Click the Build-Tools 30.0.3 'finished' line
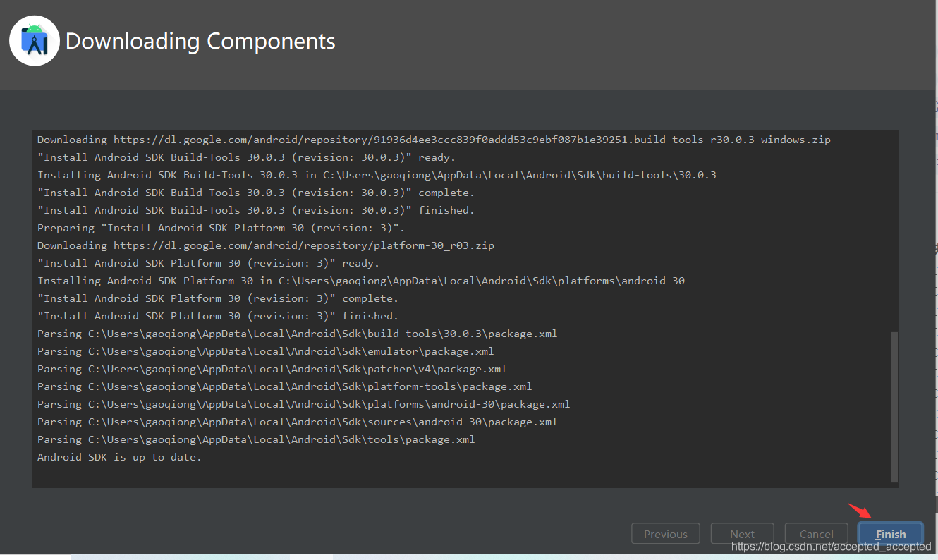The width and height of the screenshot is (938, 560). click(x=256, y=210)
